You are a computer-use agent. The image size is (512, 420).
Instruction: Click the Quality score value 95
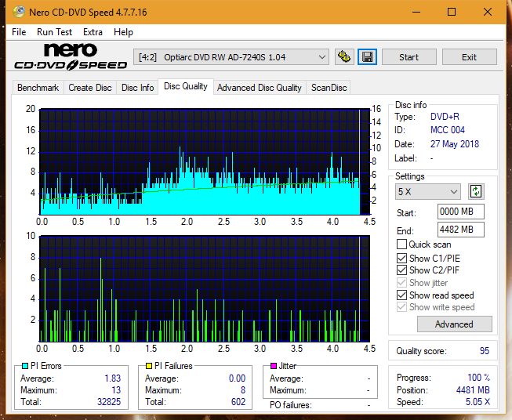coord(485,351)
